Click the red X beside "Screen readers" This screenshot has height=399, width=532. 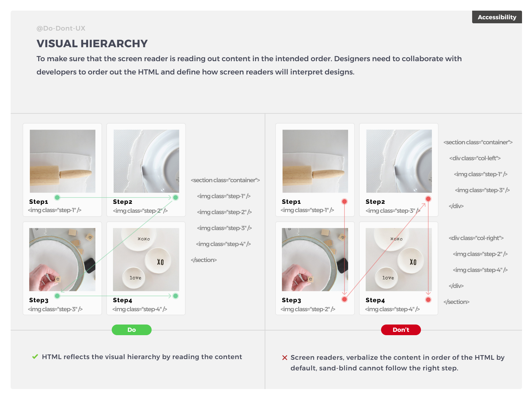pos(285,358)
